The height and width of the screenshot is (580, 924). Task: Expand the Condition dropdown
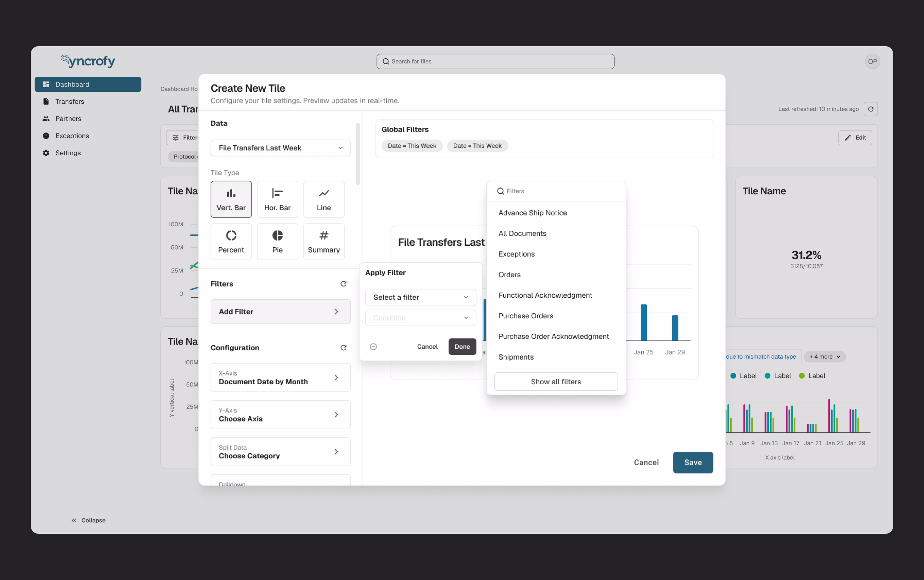[x=420, y=318]
